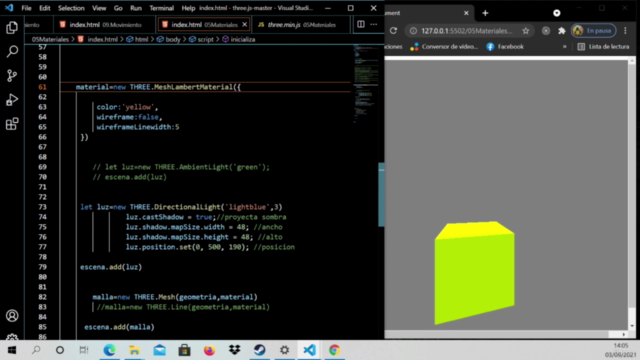The height and width of the screenshot is (360, 640).
Task: Open the Explorer view in VS Code
Action: [x=12, y=27]
